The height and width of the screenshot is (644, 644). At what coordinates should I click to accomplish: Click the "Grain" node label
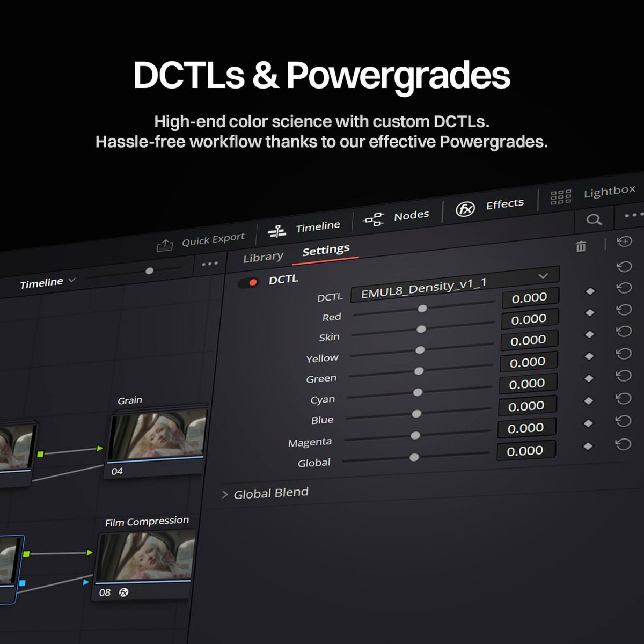(x=130, y=400)
